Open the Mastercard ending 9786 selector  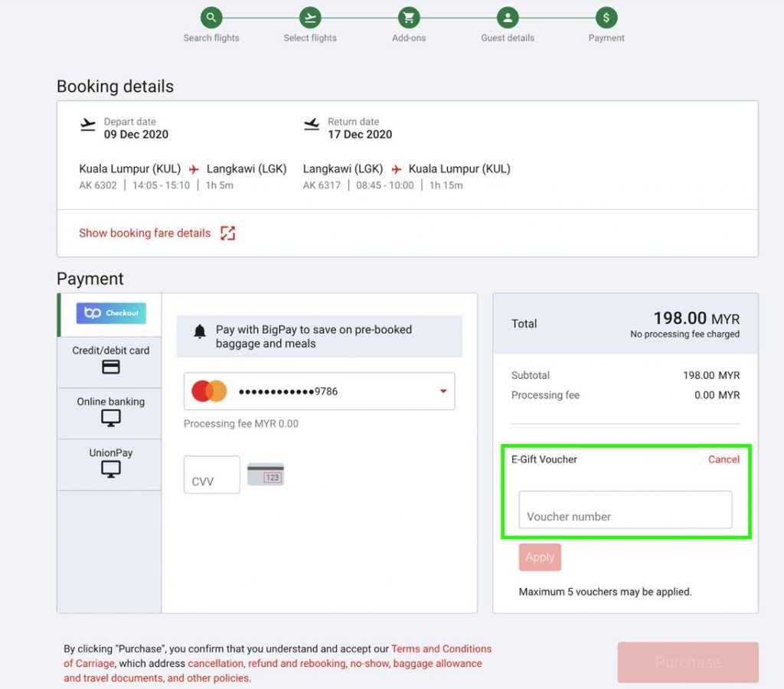[319, 391]
